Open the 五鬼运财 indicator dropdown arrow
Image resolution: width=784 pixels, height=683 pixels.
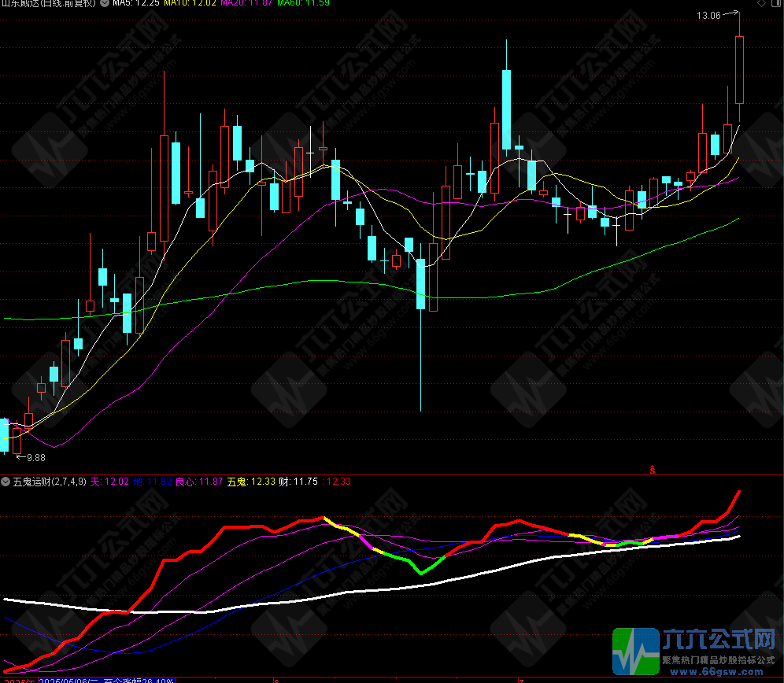[6, 482]
